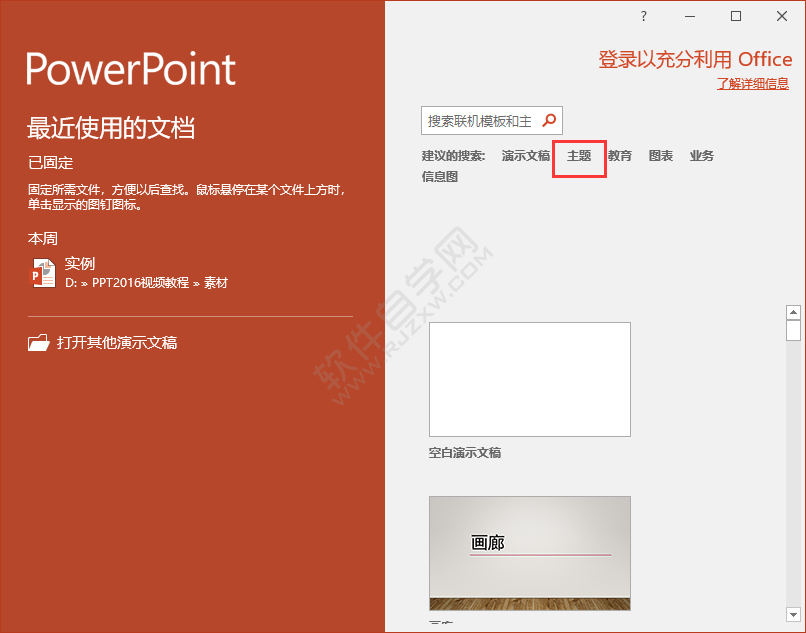Viewport: 806px width, 633px height.
Task: Choose the 画廊 template thumbnail
Action: [530, 553]
